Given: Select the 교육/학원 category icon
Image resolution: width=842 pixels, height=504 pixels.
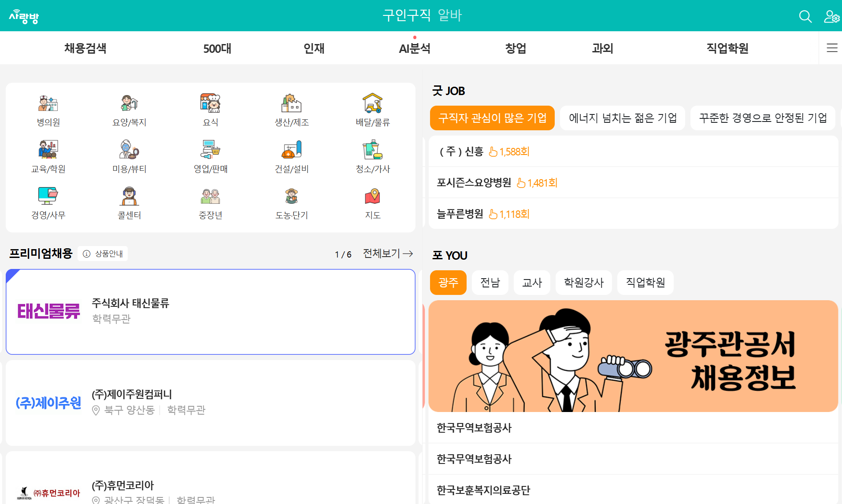Looking at the screenshot, I should point(48,150).
